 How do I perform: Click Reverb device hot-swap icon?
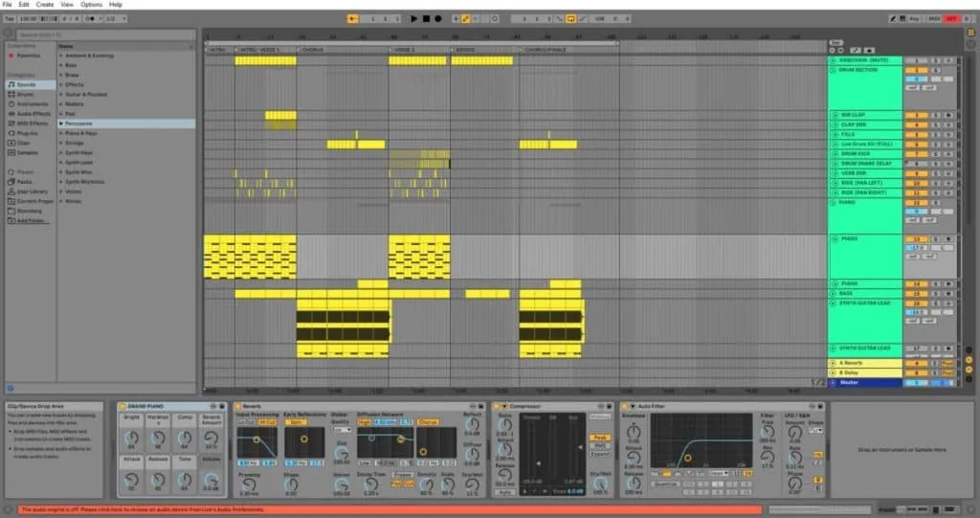coord(472,407)
